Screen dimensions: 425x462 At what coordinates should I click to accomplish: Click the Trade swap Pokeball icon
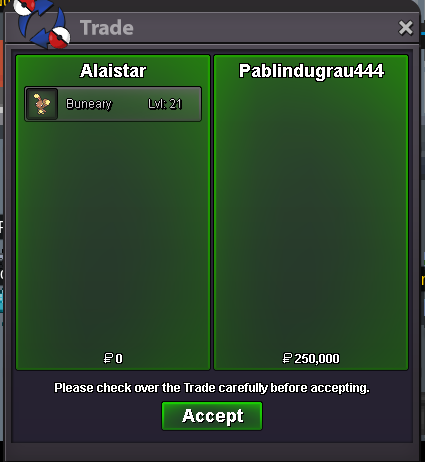[42, 23]
